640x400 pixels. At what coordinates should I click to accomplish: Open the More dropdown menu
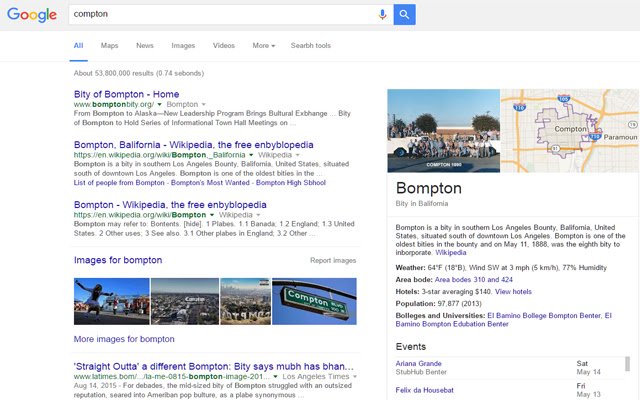pyautogui.click(x=264, y=46)
